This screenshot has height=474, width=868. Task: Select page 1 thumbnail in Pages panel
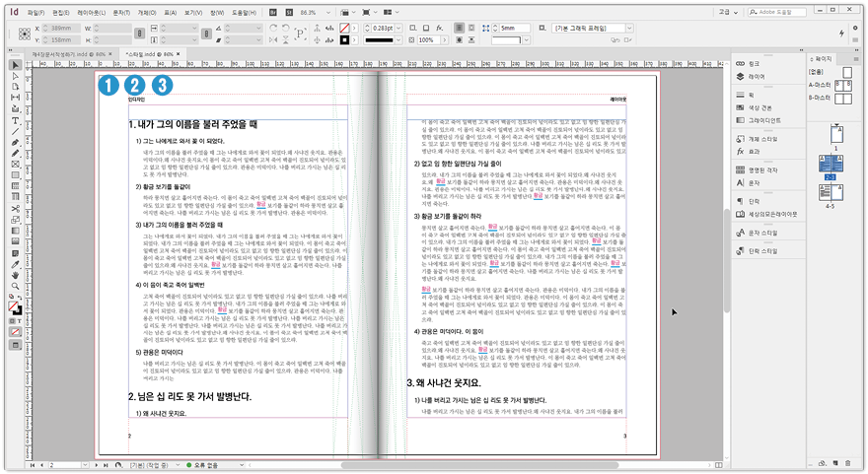pos(836,134)
